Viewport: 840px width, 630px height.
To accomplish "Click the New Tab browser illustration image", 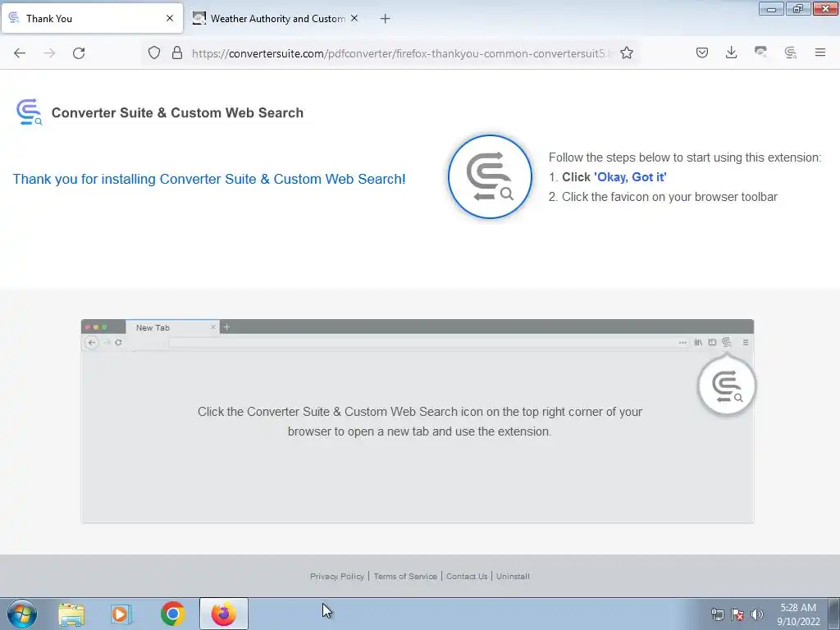I will pos(418,421).
